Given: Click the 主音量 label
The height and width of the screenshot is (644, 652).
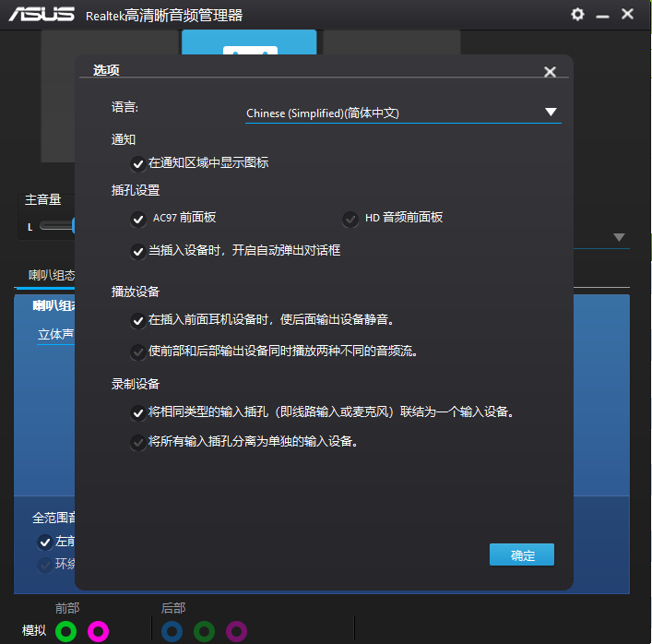Looking at the screenshot, I should pos(42,199).
